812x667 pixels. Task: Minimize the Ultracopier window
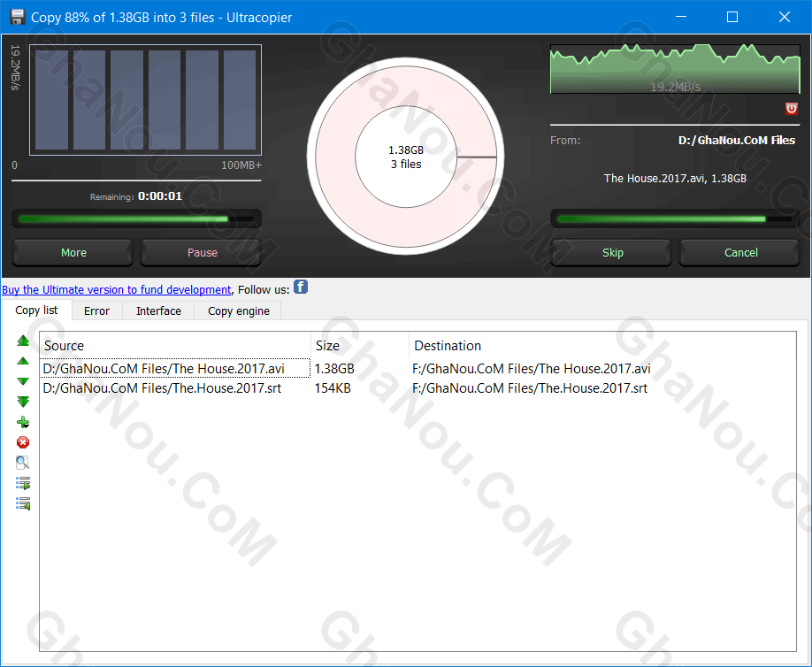pos(681,17)
